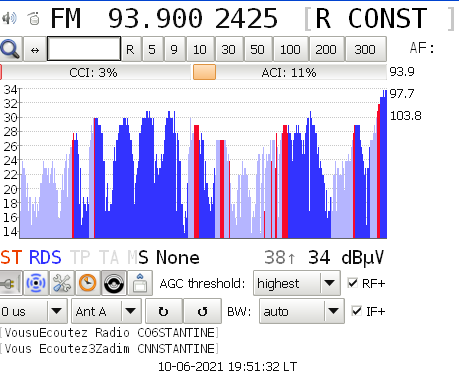Screen dimensions: 459x375
Task: Click the magnifier scan icon
Action: point(11,49)
